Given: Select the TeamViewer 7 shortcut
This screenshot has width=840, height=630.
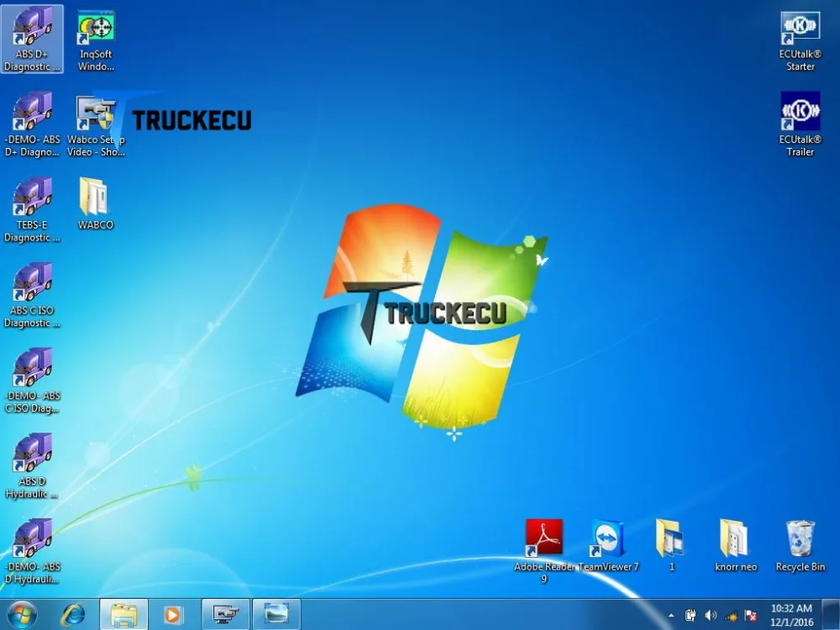Looking at the screenshot, I should 608,545.
